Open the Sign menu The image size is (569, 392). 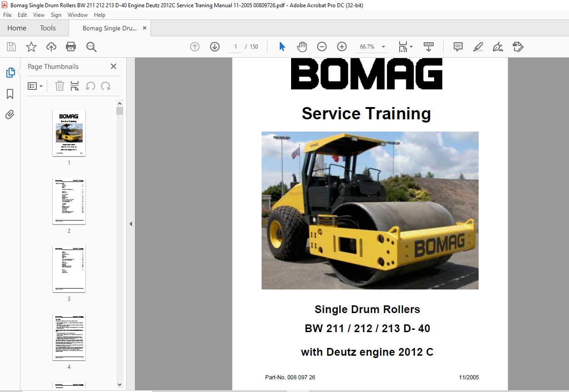[x=56, y=15]
